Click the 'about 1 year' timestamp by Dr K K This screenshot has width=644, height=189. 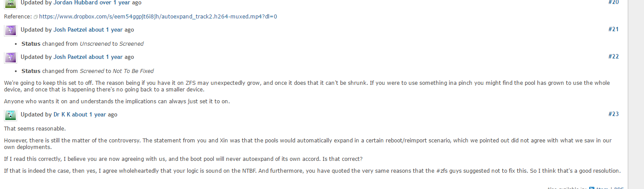89,115
